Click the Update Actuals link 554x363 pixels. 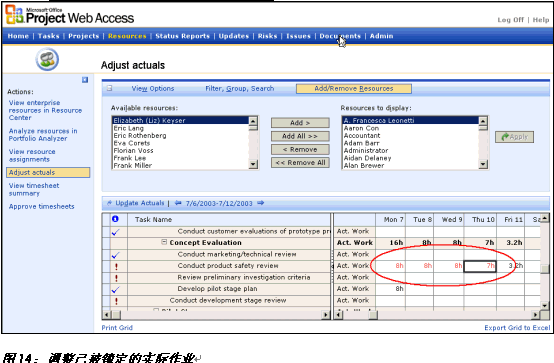pos(140,203)
